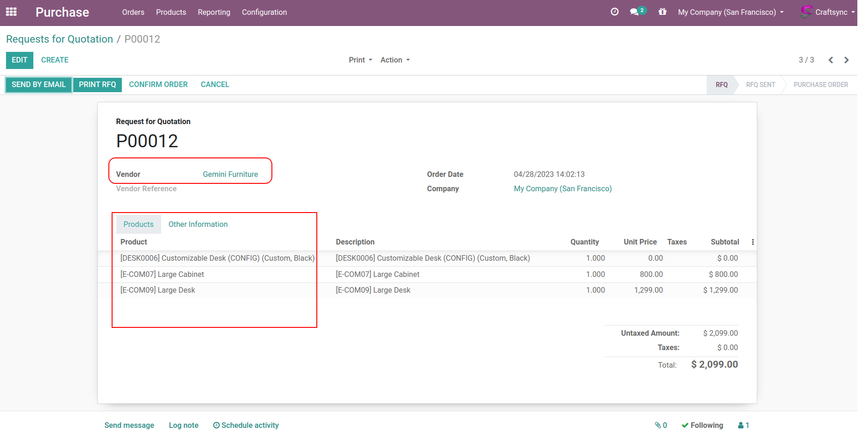Open the My Company (San Francisco) switcher
Image resolution: width=868 pixels, height=445 pixels.
(x=730, y=12)
